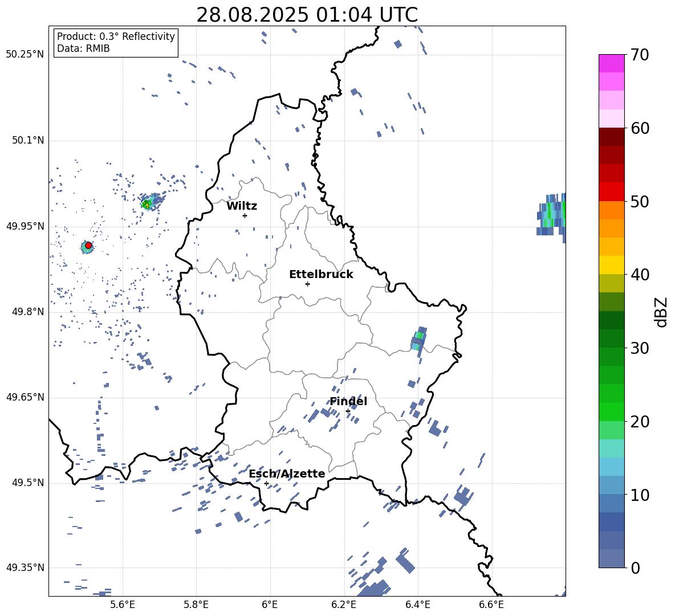Click the 70 value on the colorbar
Screen dimensions: 675x616
(640, 55)
